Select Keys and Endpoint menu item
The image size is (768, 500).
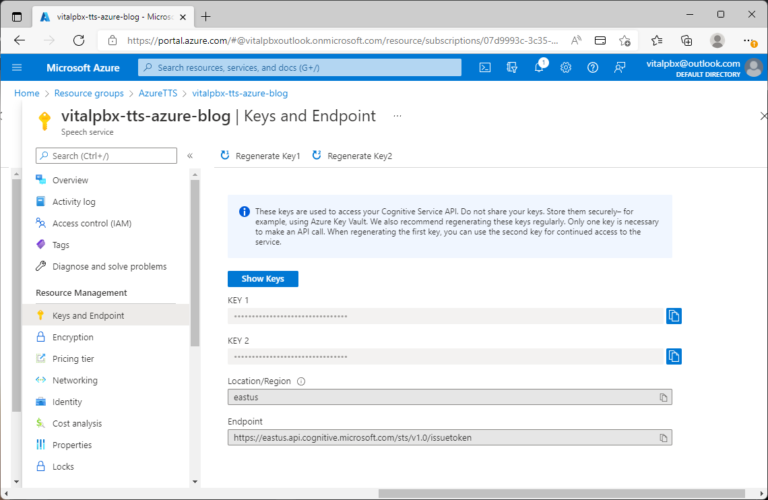click(x=105, y=315)
